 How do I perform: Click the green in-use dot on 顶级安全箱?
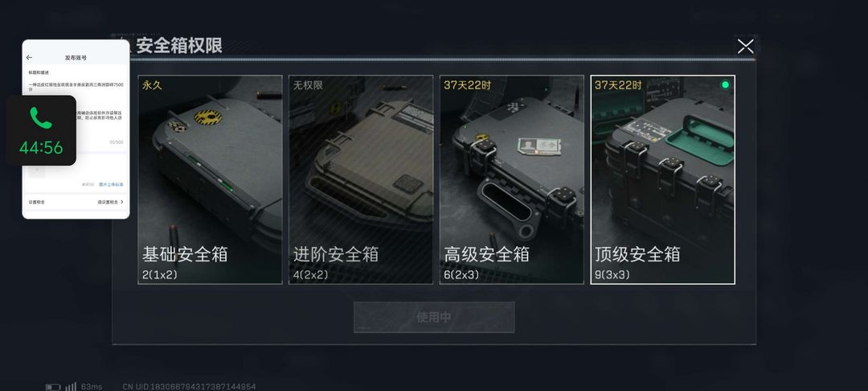(725, 84)
